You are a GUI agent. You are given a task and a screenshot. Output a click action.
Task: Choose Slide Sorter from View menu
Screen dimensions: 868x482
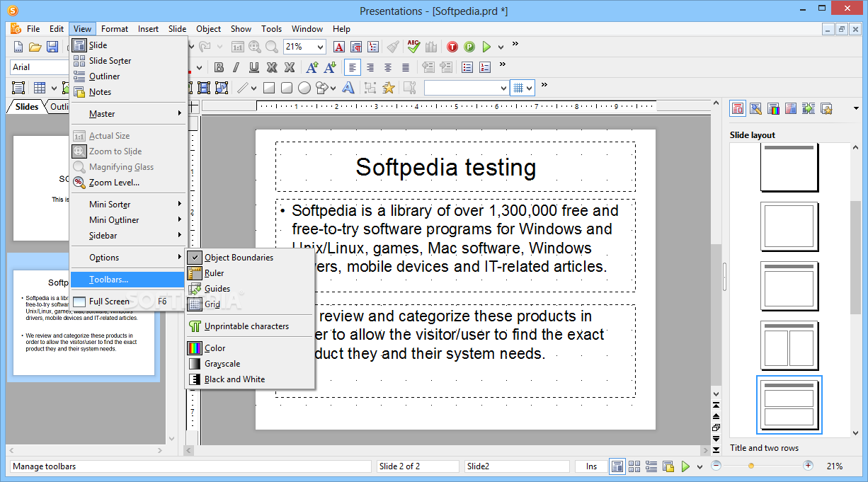pos(128,61)
